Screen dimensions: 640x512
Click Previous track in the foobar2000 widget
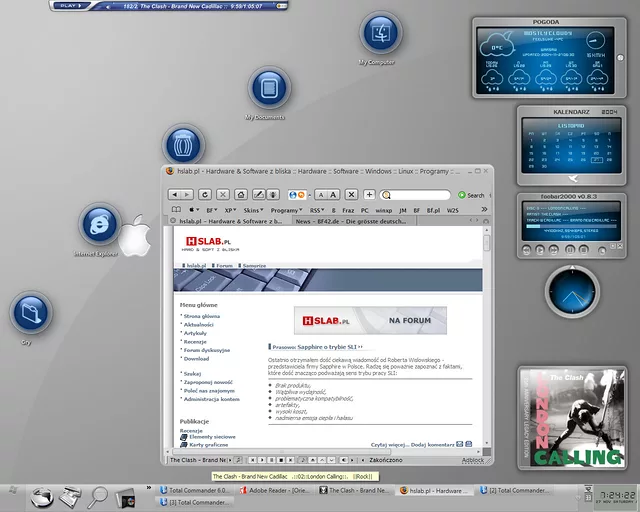point(527,249)
